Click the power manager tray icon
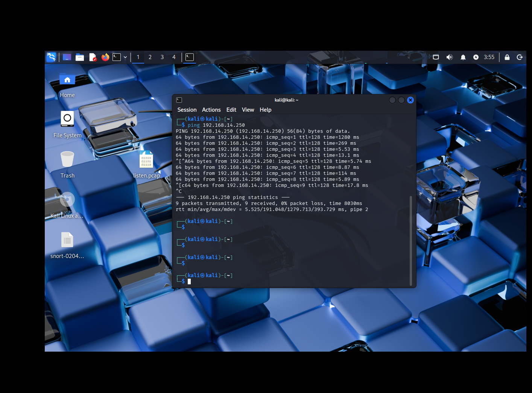532x393 pixels. (476, 57)
